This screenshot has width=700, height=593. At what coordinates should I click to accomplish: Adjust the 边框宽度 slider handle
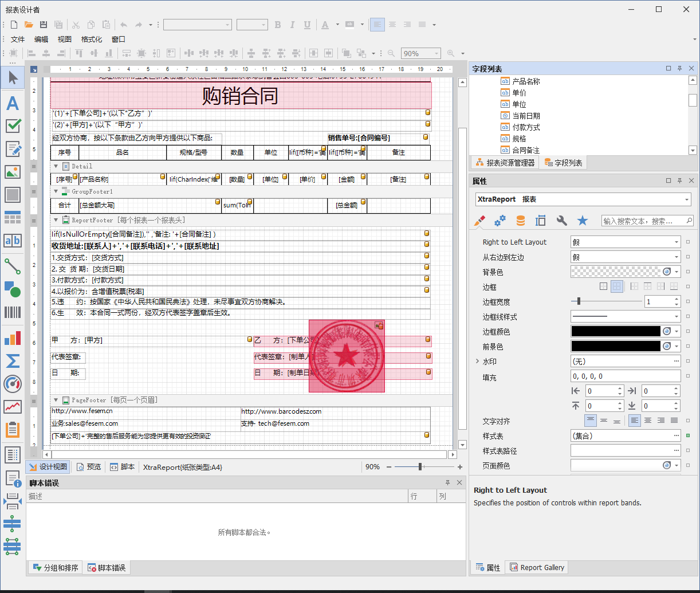pyautogui.click(x=579, y=301)
